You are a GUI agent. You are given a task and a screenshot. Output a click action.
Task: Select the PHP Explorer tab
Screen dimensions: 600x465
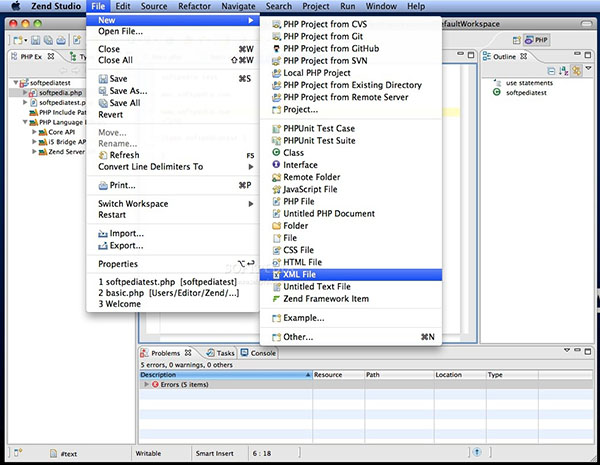point(33,56)
